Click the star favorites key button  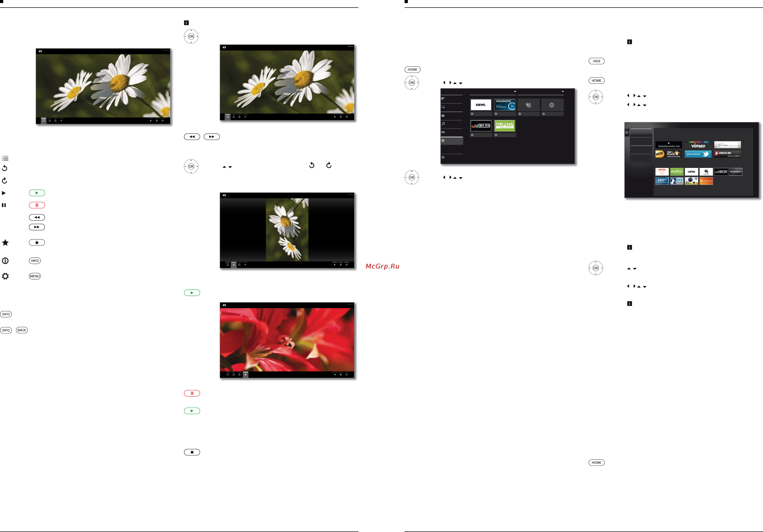37,243
